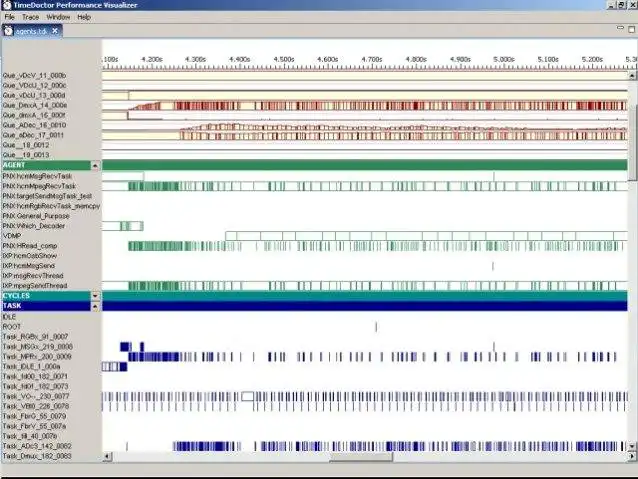Click the ROOT row event marker
638x479 pixels.
coord(376,326)
